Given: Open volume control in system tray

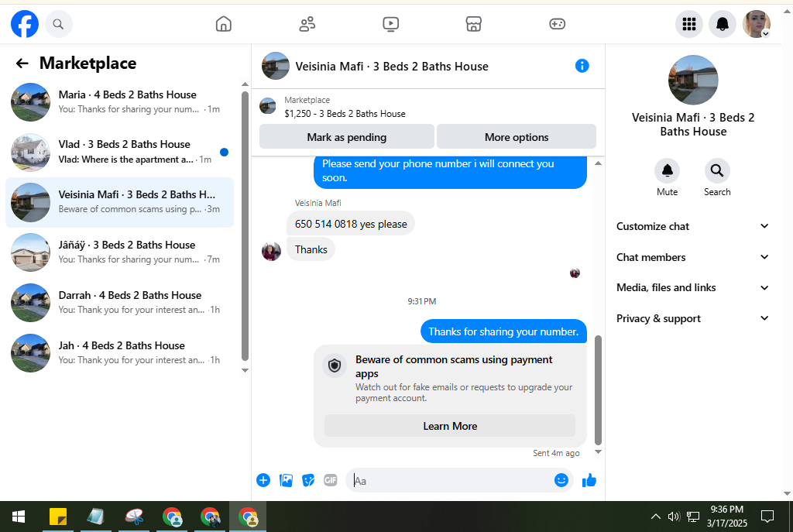Looking at the screenshot, I should point(673,517).
